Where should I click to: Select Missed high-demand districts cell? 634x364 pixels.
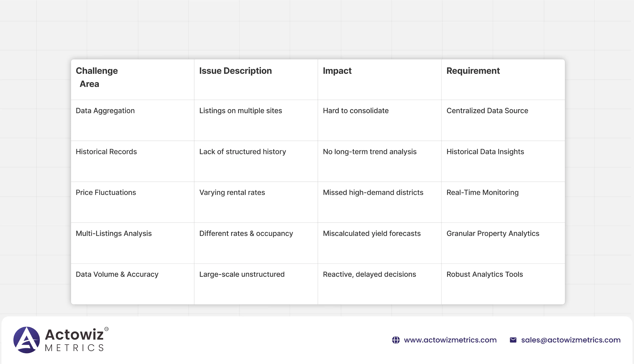point(373,193)
